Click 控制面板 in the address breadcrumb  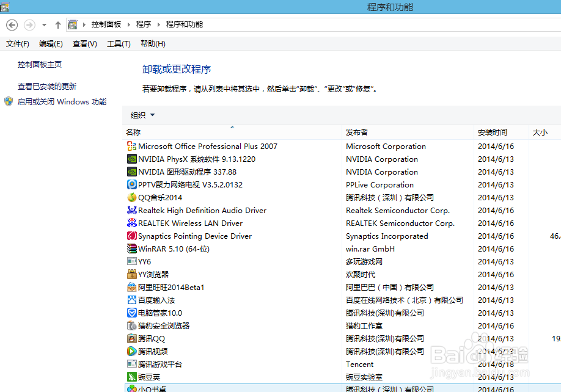(x=106, y=24)
